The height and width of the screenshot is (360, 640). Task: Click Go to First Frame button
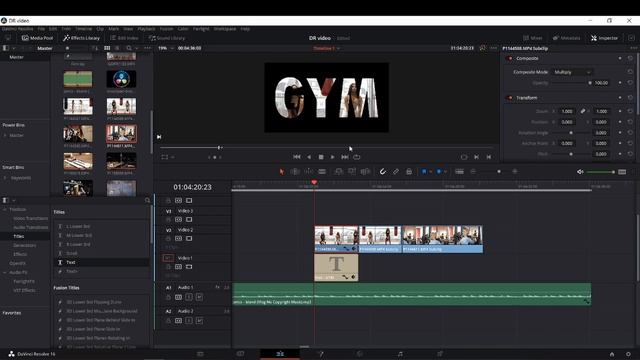[x=297, y=157]
